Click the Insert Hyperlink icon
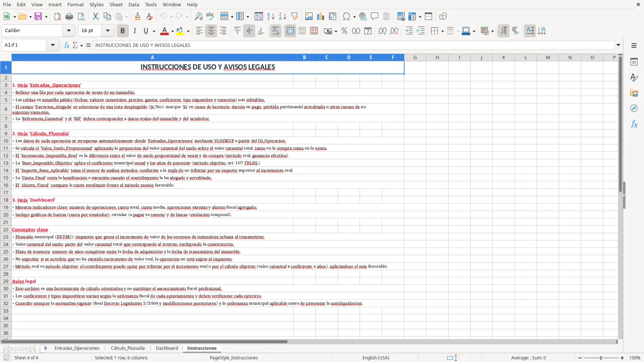644x362 pixels. pos(363,17)
